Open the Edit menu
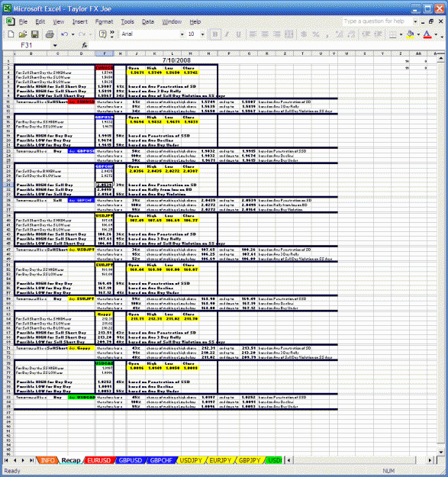 (40, 21)
